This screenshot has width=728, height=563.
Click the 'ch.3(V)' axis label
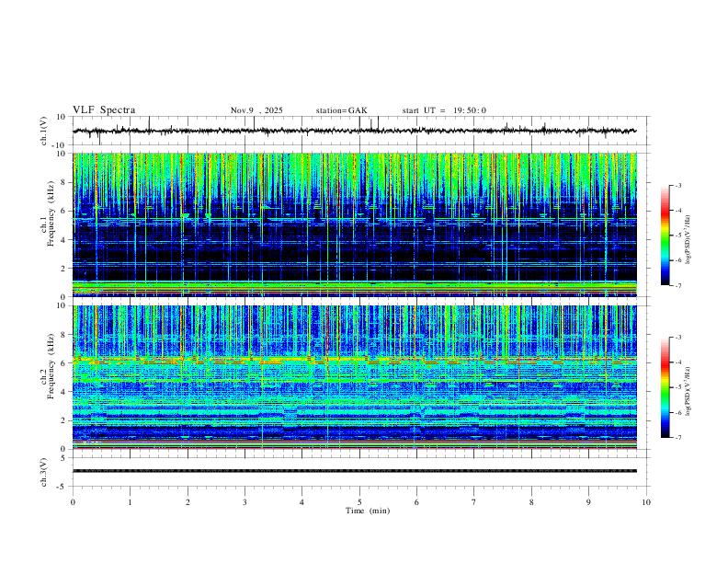pos(44,473)
